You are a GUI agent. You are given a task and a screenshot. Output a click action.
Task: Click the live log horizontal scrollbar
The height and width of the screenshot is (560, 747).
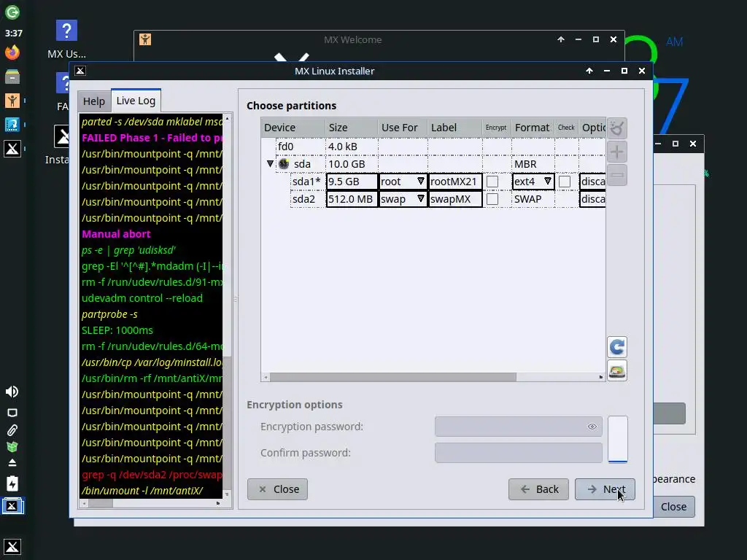100,503
